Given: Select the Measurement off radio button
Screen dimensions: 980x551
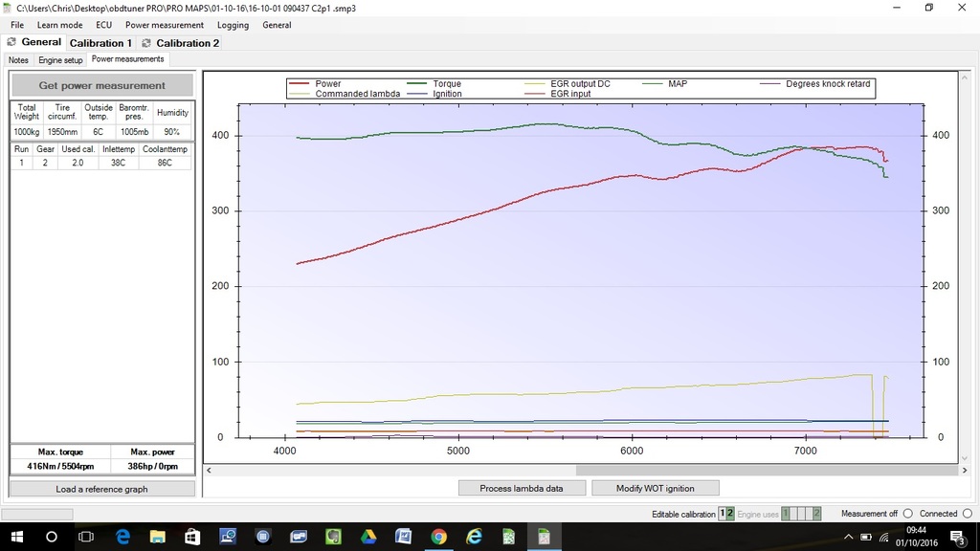Looking at the screenshot, I should pos(906,514).
